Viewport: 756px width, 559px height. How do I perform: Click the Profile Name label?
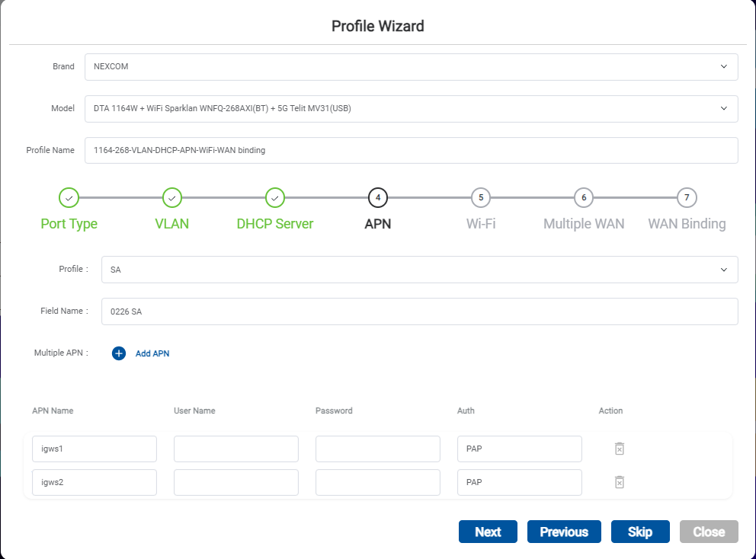[50, 150]
